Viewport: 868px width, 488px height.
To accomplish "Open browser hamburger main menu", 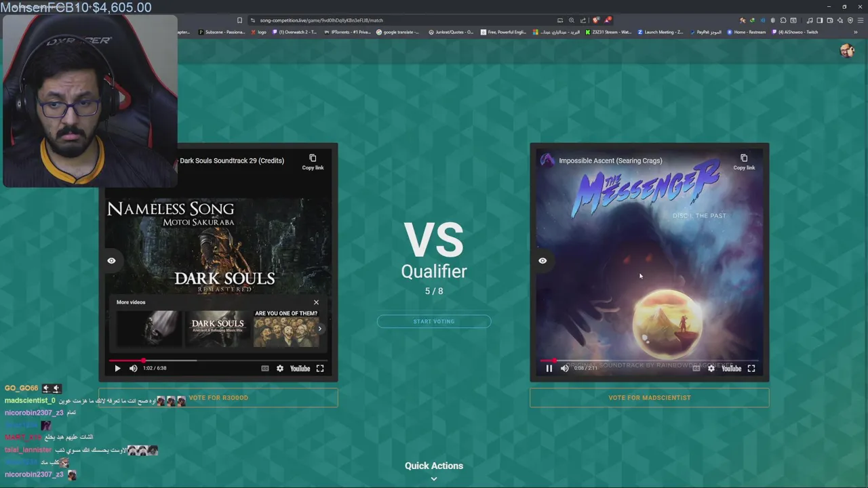I will (x=860, y=20).
